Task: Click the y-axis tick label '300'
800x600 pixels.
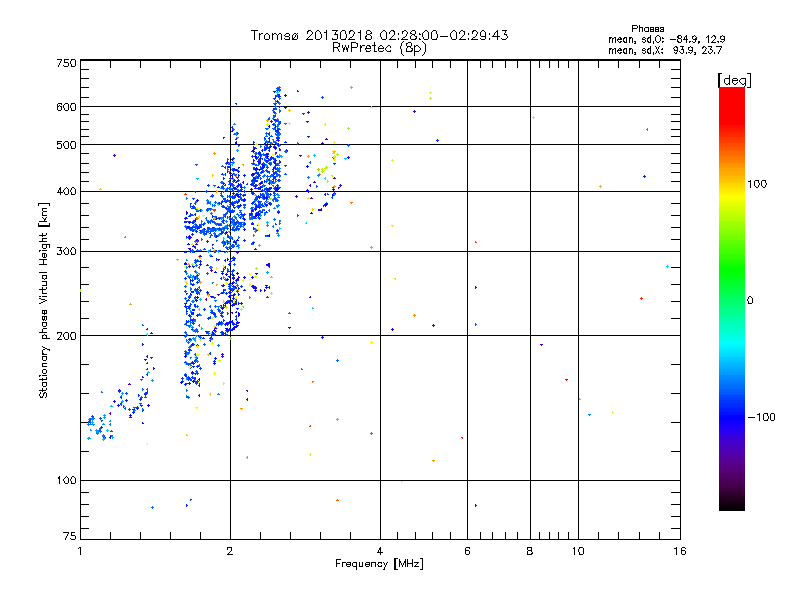Action: click(66, 252)
